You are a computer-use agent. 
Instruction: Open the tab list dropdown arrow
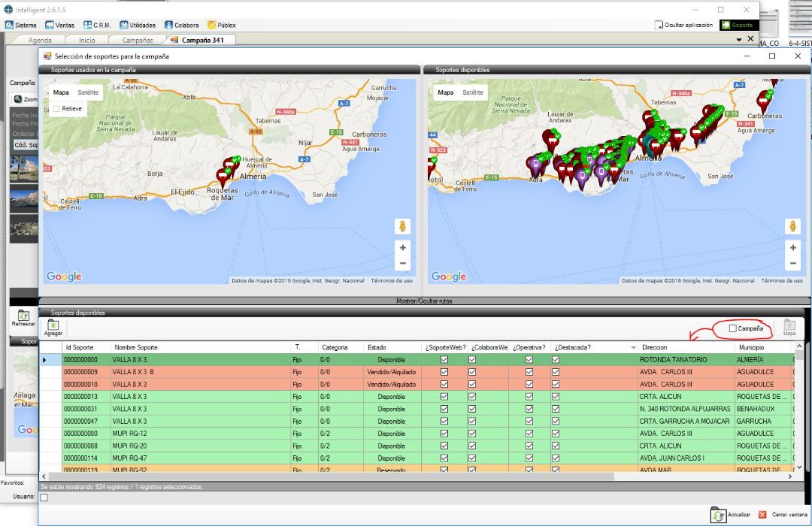(x=738, y=40)
